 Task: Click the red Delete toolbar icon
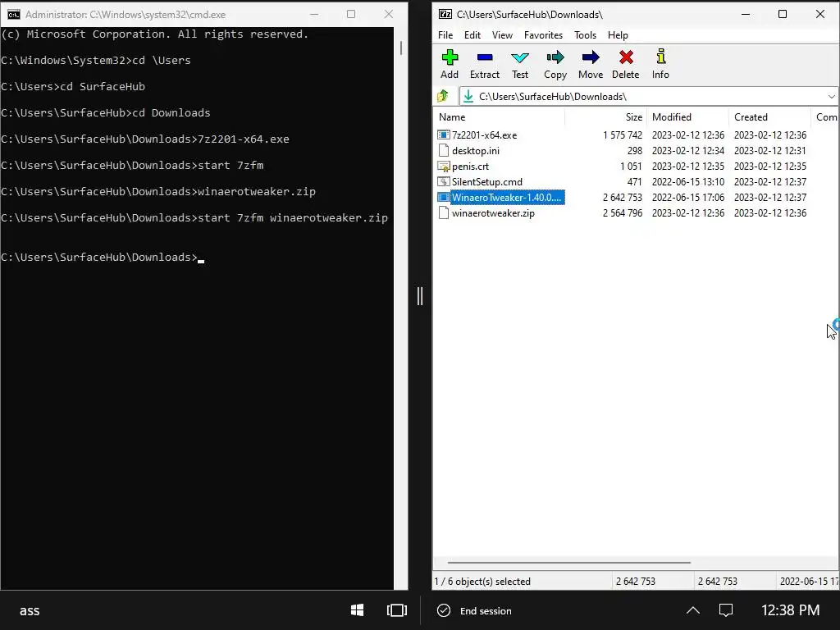[626, 57]
